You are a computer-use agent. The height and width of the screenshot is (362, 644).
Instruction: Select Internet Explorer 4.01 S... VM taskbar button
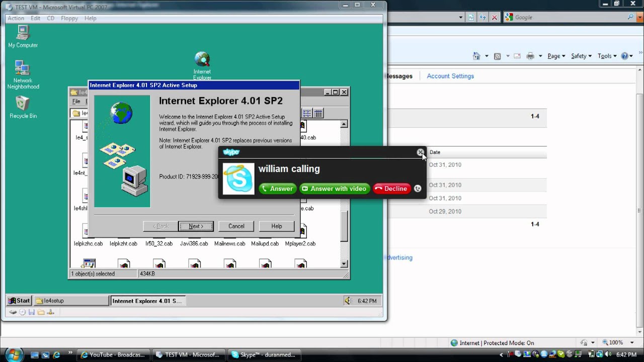[x=147, y=301]
